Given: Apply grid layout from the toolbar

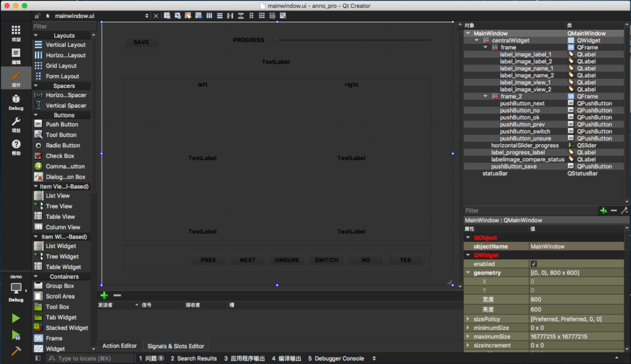Looking at the screenshot, I should coord(261,15).
